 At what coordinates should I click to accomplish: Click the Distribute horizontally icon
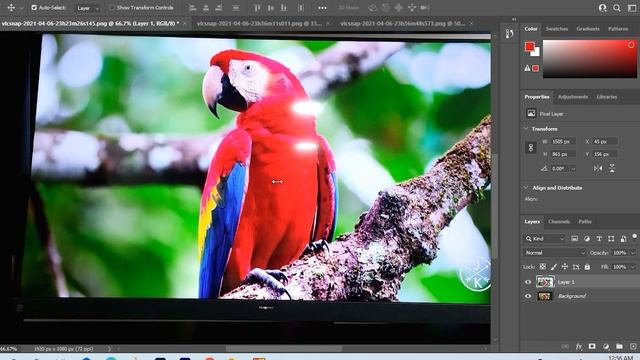pos(300,8)
